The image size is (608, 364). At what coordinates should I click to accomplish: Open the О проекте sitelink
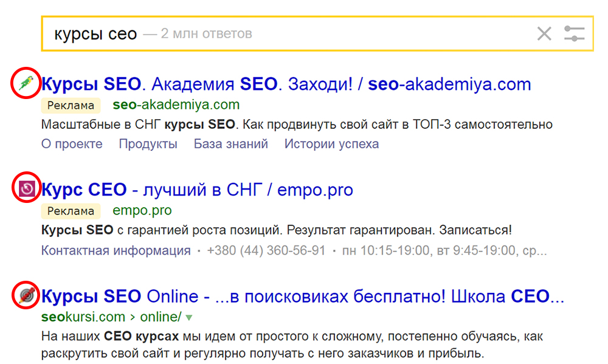pos(72,144)
